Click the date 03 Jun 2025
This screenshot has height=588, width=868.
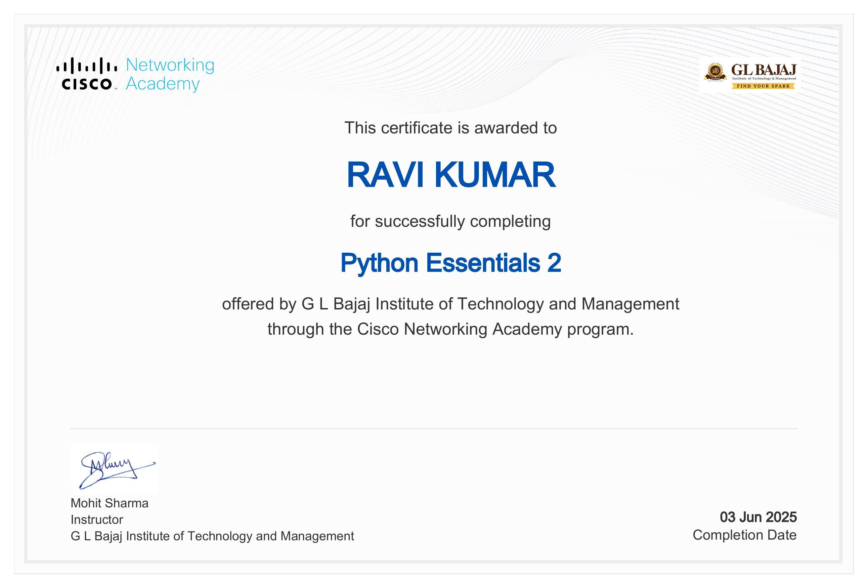758,517
